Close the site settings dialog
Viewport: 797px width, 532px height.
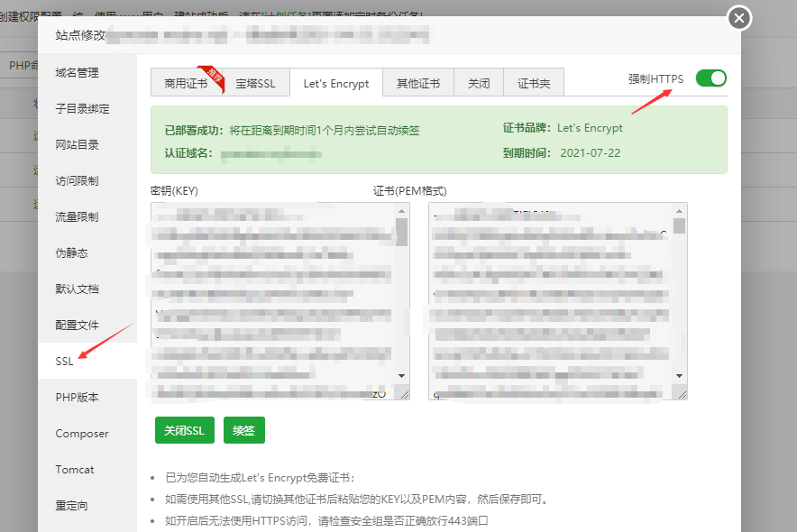739,18
